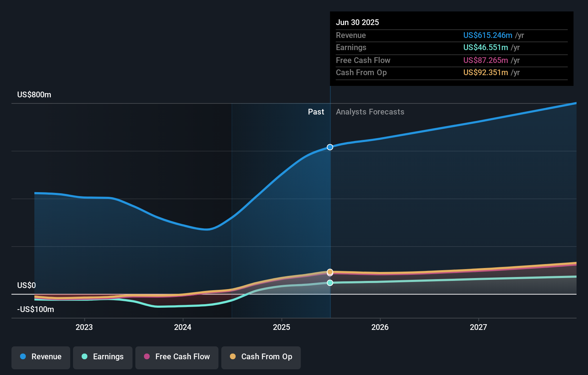The width and height of the screenshot is (588, 375).
Task: Click the orange Cash From Op marker on chart
Action: [329, 272]
